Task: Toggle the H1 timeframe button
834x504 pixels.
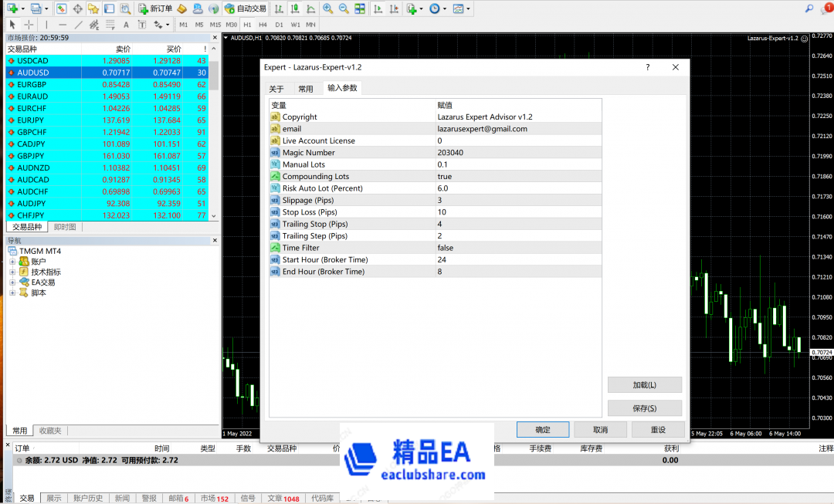Action: pyautogui.click(x=247, y=25)
